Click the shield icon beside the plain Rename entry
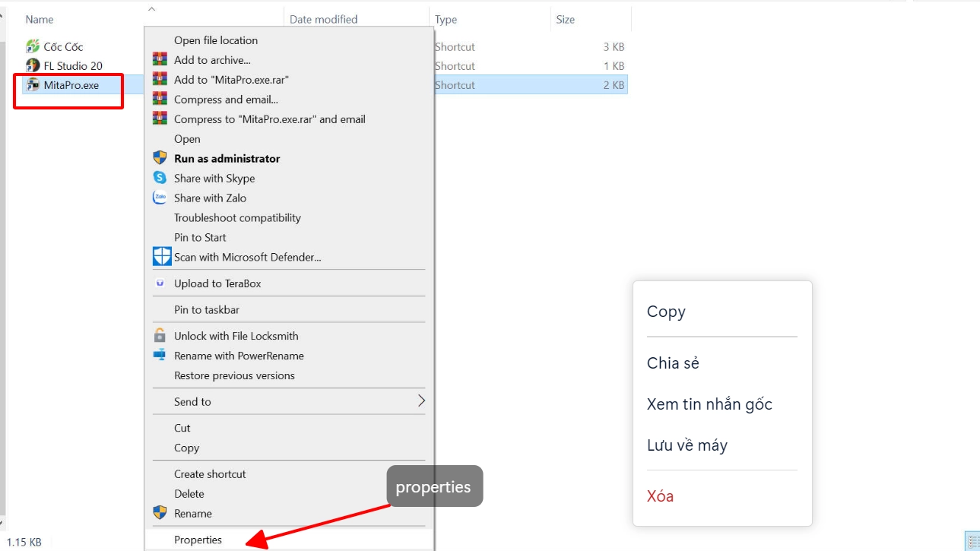980x551 pixels. [x=160, y=513]
